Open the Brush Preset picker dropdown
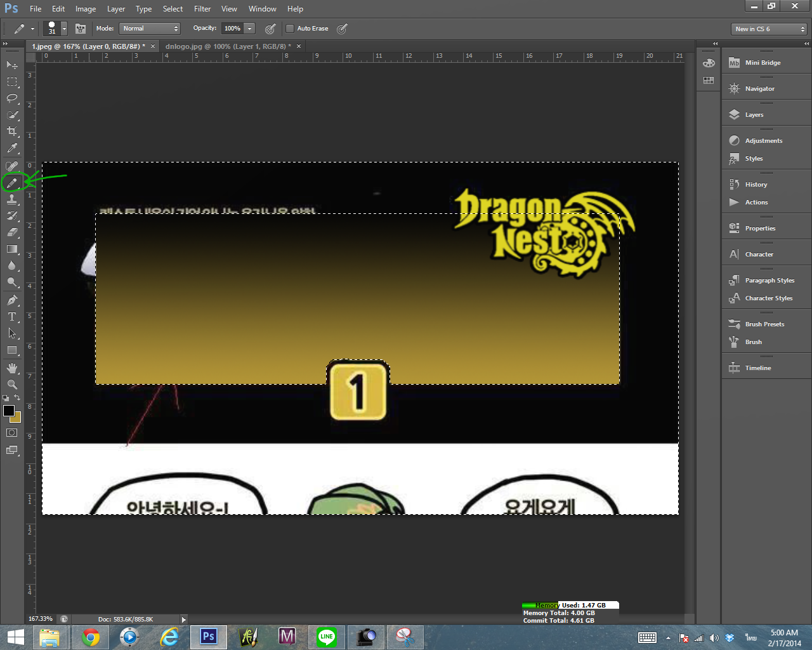 click(64, 29)
